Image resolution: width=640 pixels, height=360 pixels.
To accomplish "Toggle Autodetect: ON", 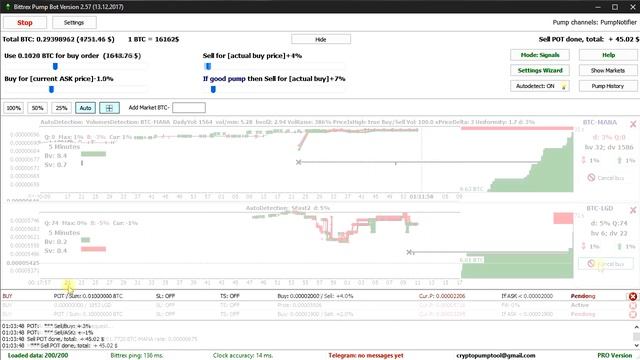I will pos(540,86).
